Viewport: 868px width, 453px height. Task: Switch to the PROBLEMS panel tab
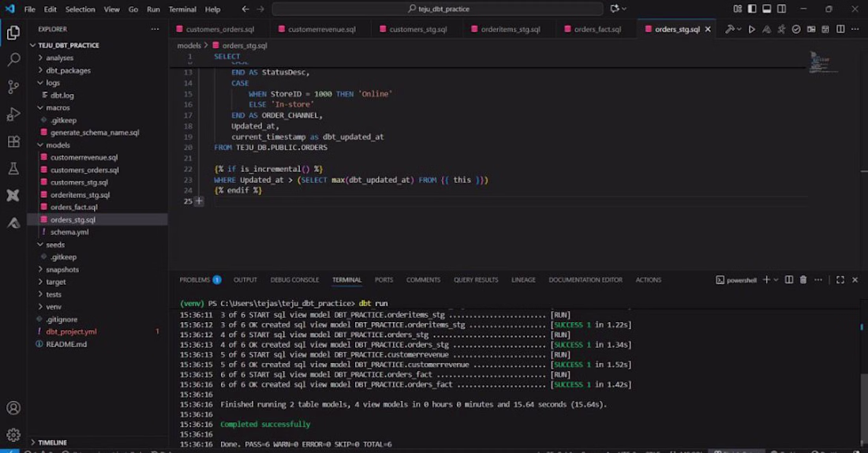pos(200,279)
